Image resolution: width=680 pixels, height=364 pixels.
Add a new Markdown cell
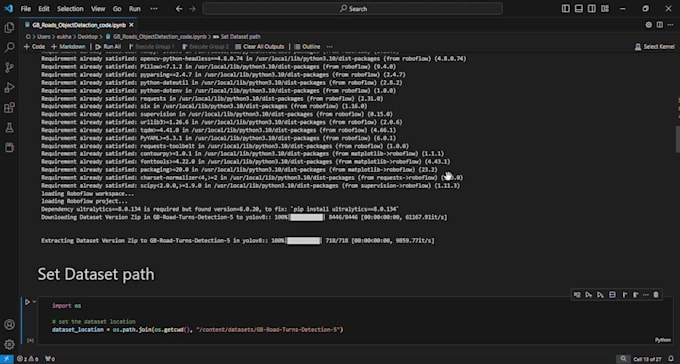coord(68,46)
